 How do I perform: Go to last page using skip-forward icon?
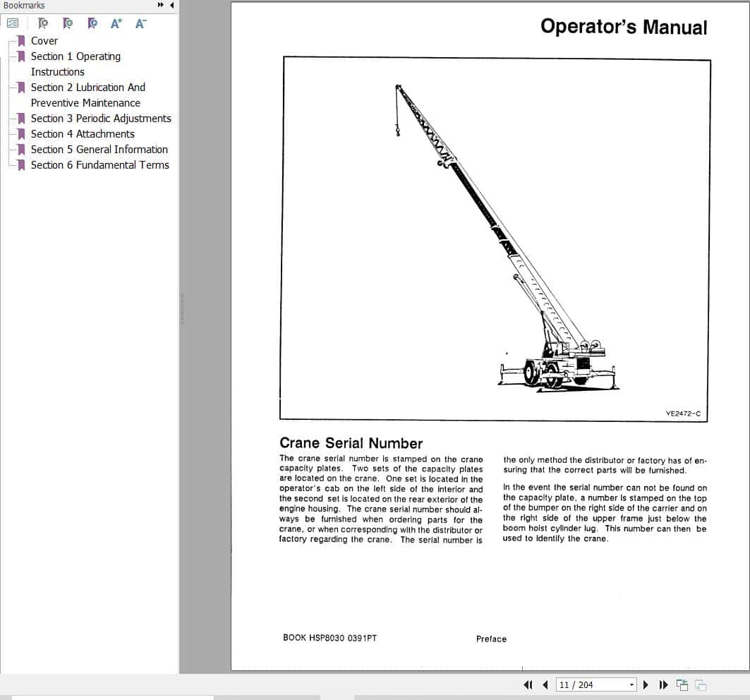pos(663,684)
